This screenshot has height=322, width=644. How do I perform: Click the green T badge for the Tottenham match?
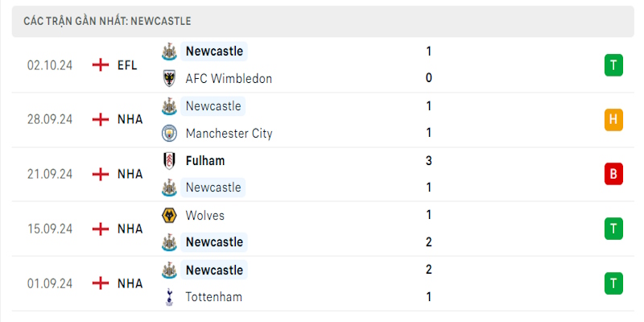point(613,283)
